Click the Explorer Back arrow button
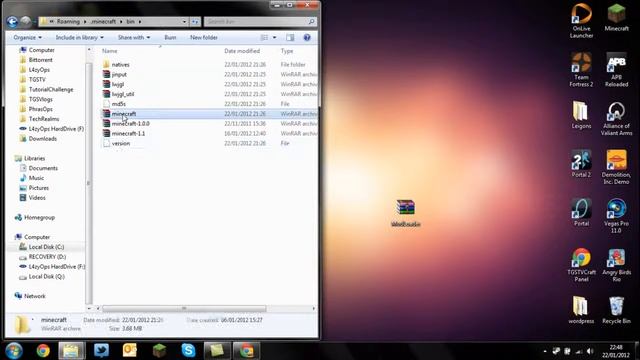 coord(12,21)
